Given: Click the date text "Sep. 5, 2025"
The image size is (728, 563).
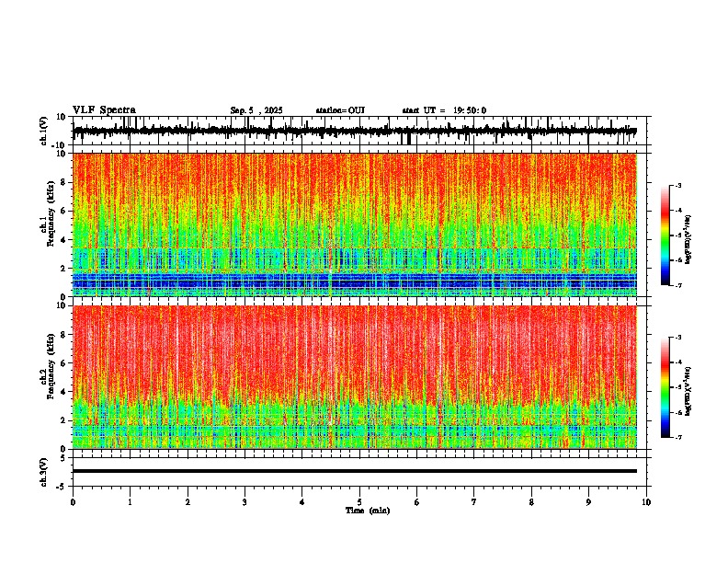Looking at the screenshot, I should (x=256, y=110).
